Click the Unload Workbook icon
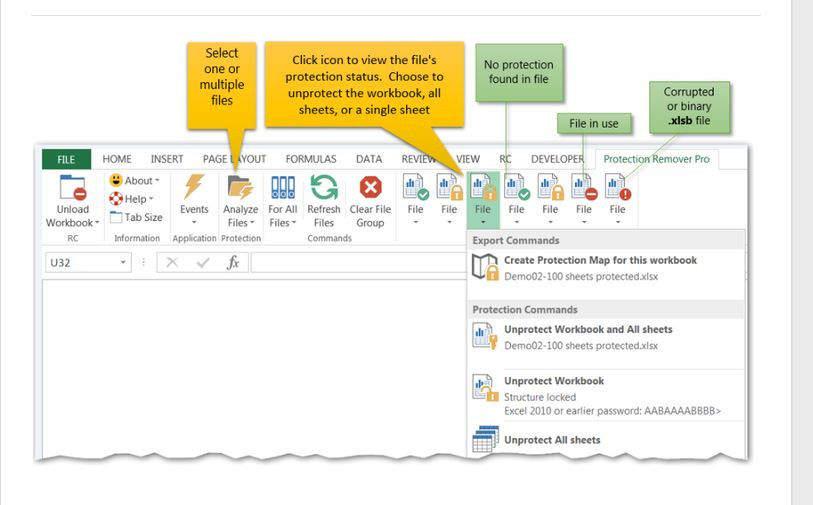The image size is (813, 505). tap(72, 188)
